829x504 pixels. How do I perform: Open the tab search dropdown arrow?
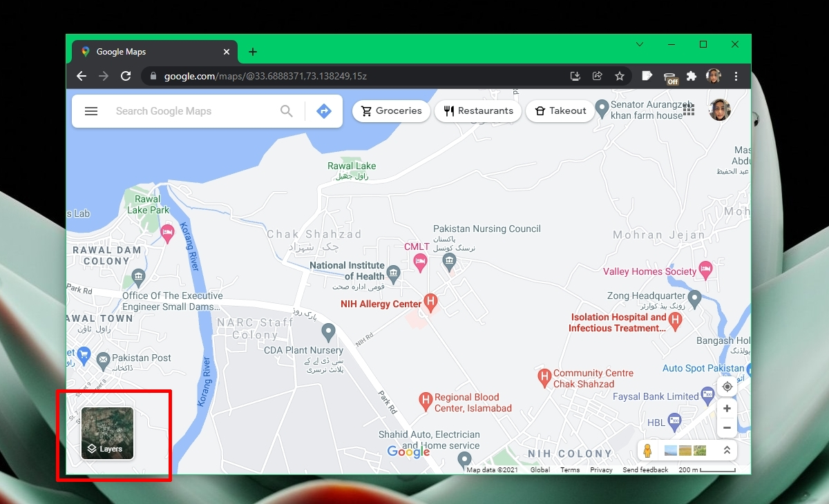[x=640, y=44]
